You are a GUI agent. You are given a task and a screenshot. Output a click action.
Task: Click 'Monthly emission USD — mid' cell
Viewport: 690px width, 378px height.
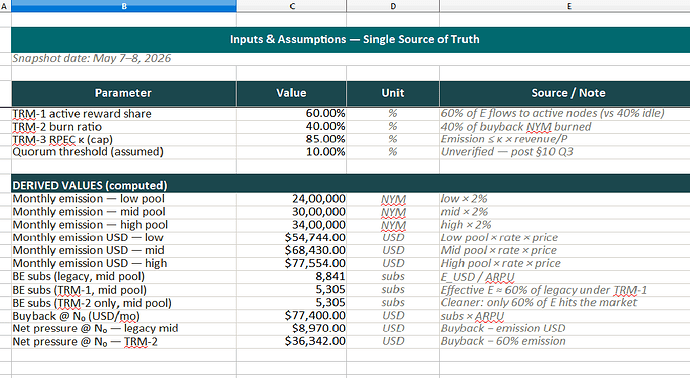click(x=124, y=250)
